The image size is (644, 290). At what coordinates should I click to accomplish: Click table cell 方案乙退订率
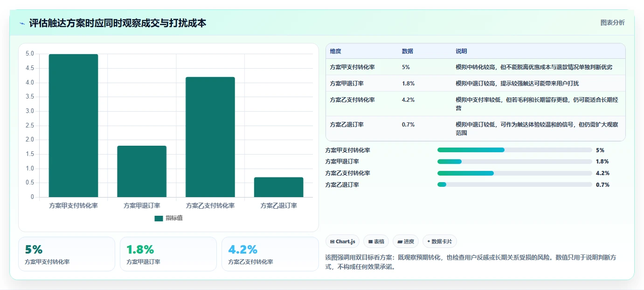click(346, 125)
